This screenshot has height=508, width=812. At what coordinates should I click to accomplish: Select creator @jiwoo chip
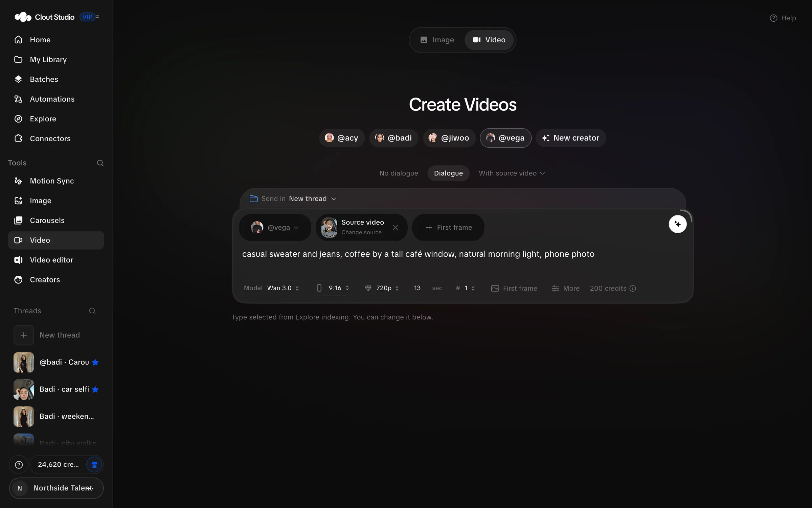[x=449, y=138]
